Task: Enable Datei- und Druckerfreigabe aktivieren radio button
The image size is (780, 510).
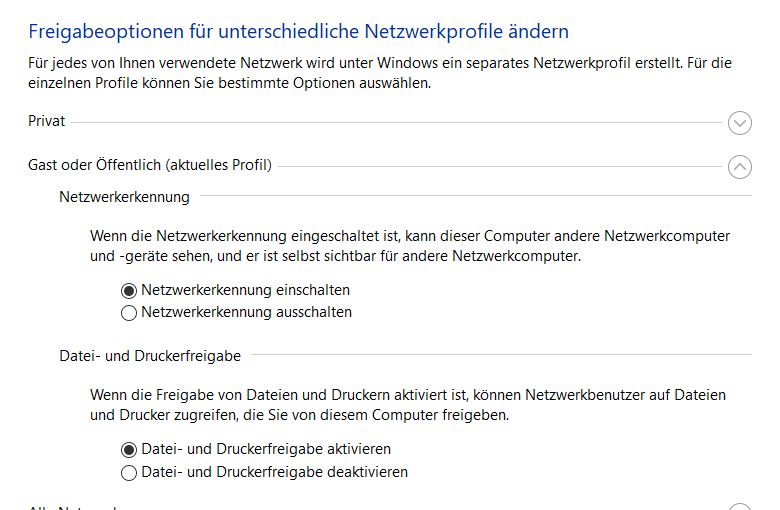Action: pyautogui.click(x=128, y=450)
